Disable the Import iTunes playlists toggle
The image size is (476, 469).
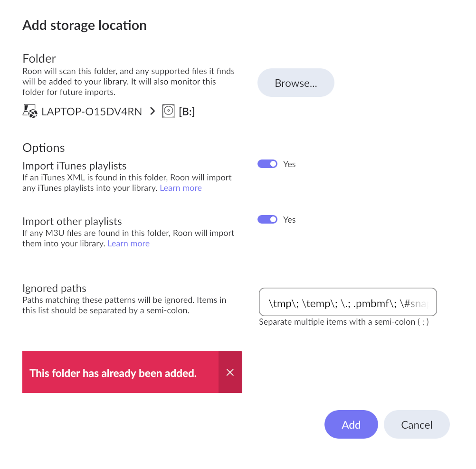(267, 164)
